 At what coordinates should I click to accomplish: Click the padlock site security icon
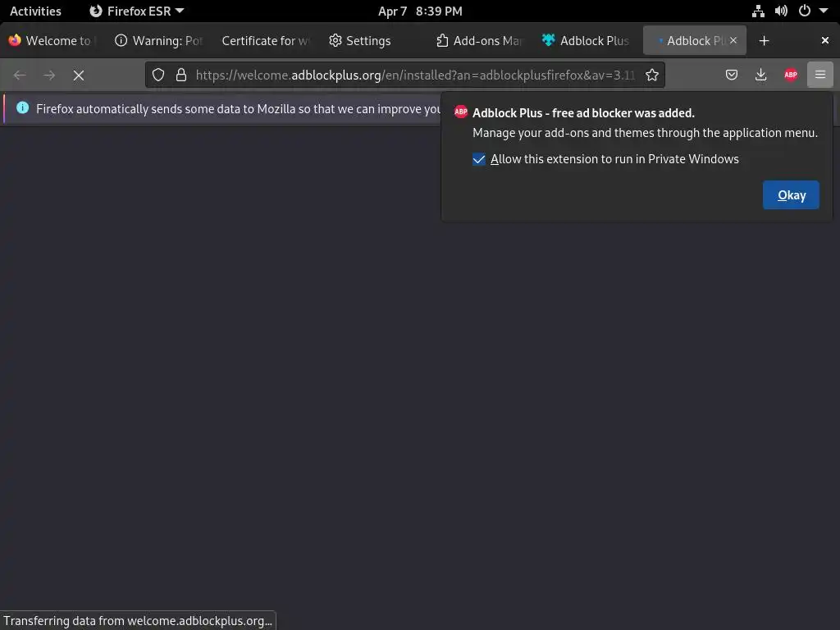181,75
